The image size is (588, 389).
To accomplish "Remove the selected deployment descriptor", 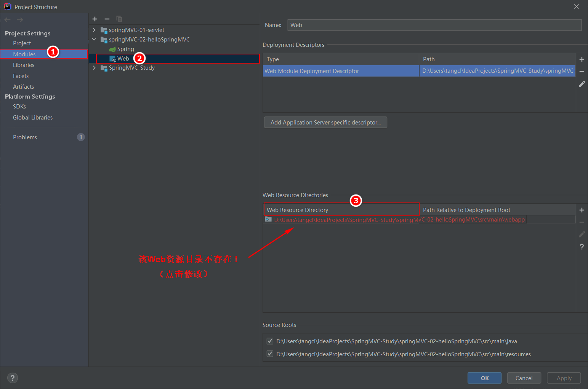I will (x=582, y=72).
